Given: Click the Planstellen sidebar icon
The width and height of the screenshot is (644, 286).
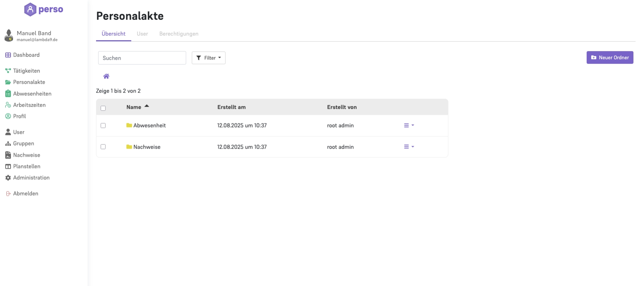Looking at the screenshot, I should [x=8, y=167].
